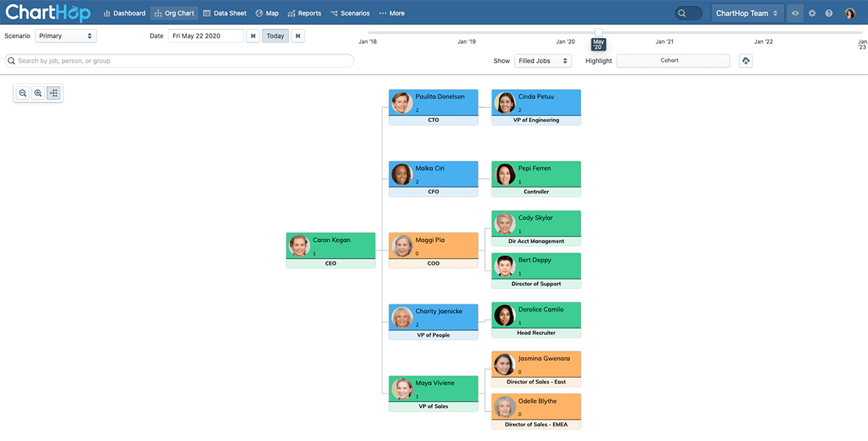Toggle the search pill in header
Screen dimensions: 868x441
[x=689, y=13]
